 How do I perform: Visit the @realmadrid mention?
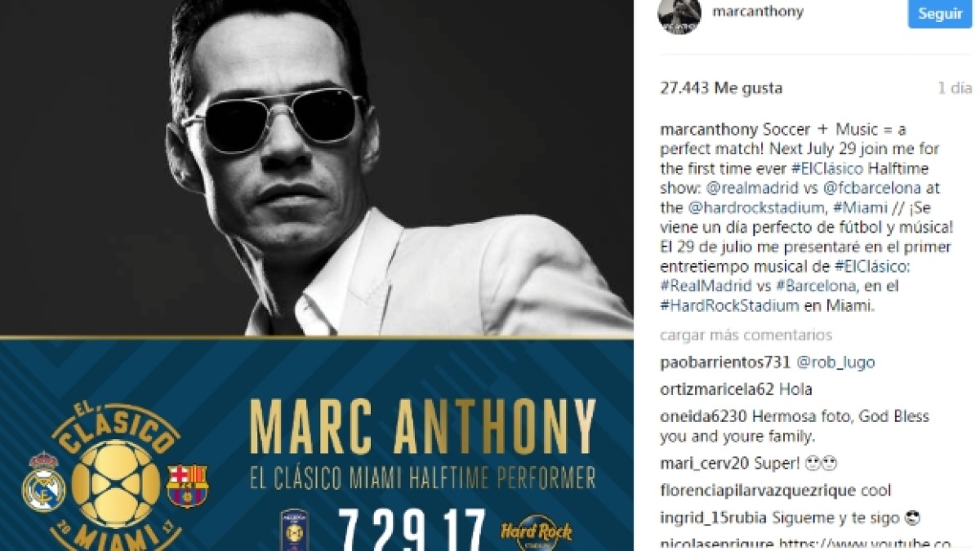(742, 188)
